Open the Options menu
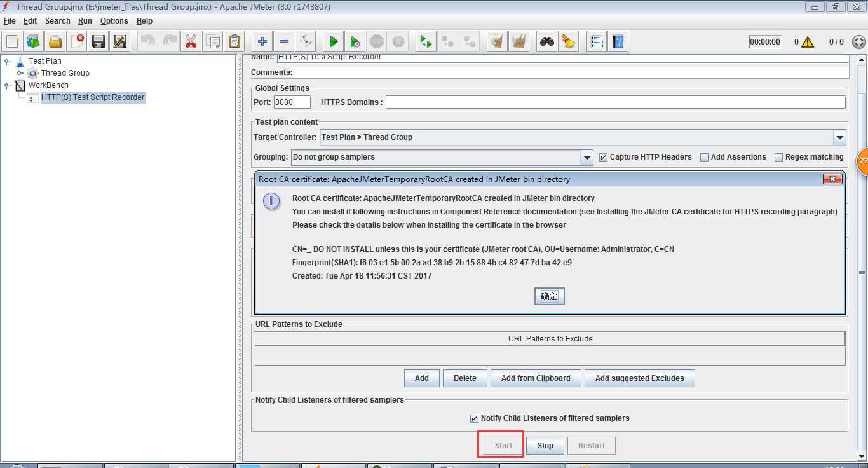 click(114, 21)
